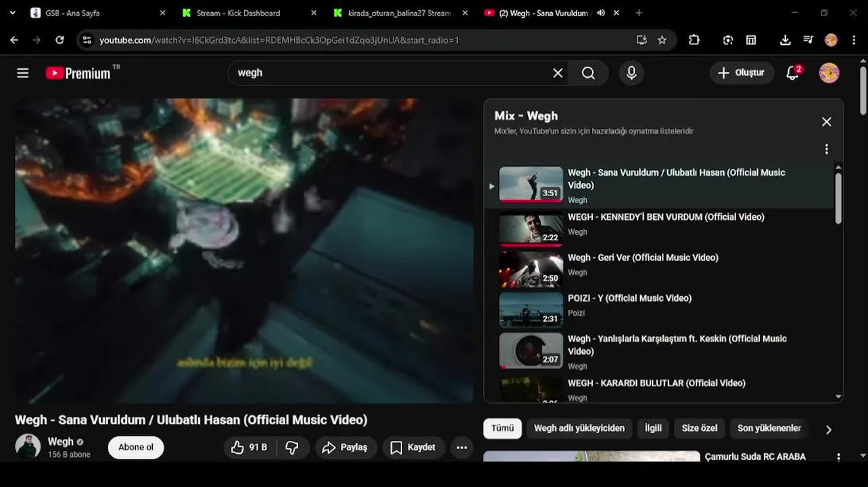Open Chrome profile avatar

(x=831, y=40)
